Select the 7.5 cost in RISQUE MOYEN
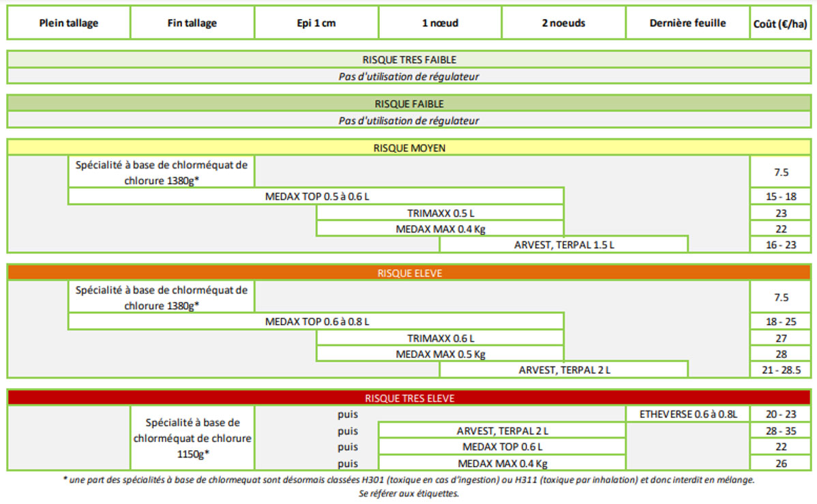This screenshot has height=504, width=817. tap(781, 173)
